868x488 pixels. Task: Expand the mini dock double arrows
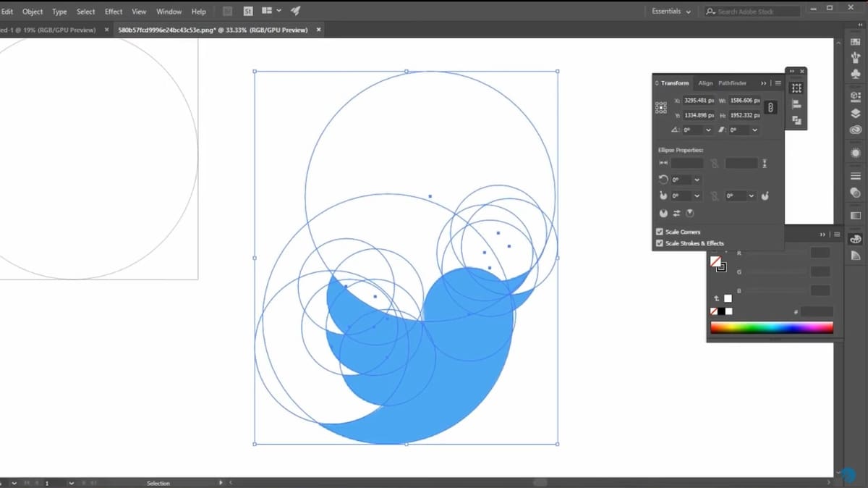click(x=792, y=71)
